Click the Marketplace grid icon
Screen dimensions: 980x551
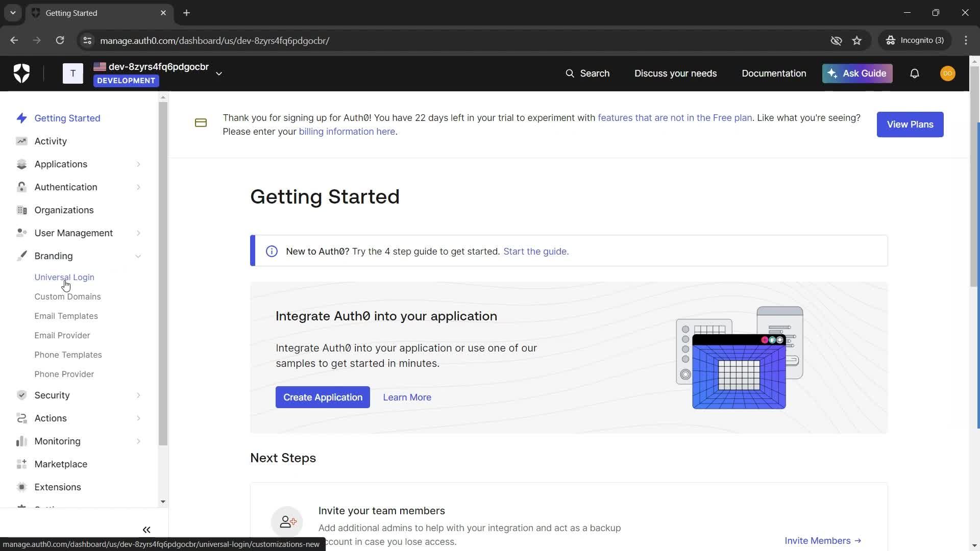[x=21, y=464]
